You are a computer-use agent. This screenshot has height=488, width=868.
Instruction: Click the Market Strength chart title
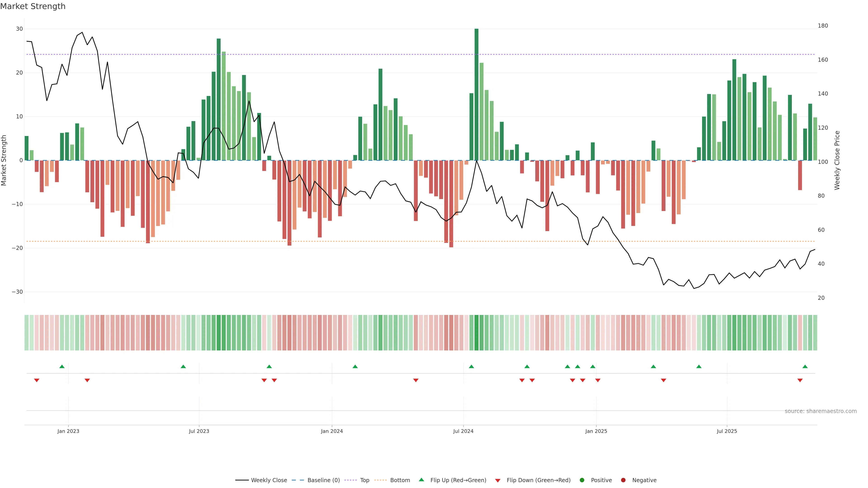pos(33,6)
